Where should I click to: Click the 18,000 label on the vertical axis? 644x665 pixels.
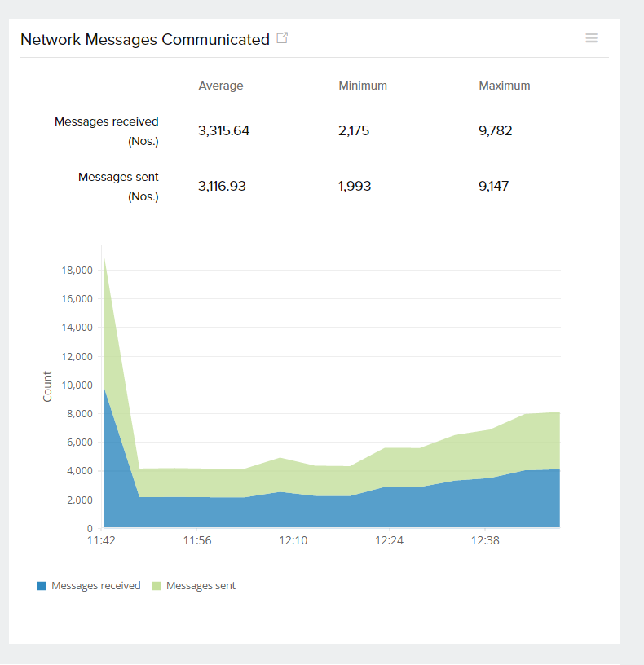coord(76,270)
